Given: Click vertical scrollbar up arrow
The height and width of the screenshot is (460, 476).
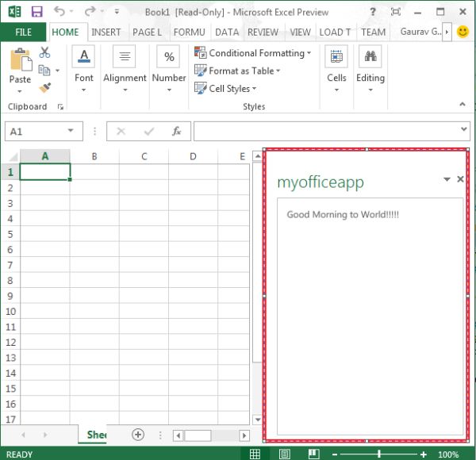Looking at the screenshot, I should [x=257, y=156].
